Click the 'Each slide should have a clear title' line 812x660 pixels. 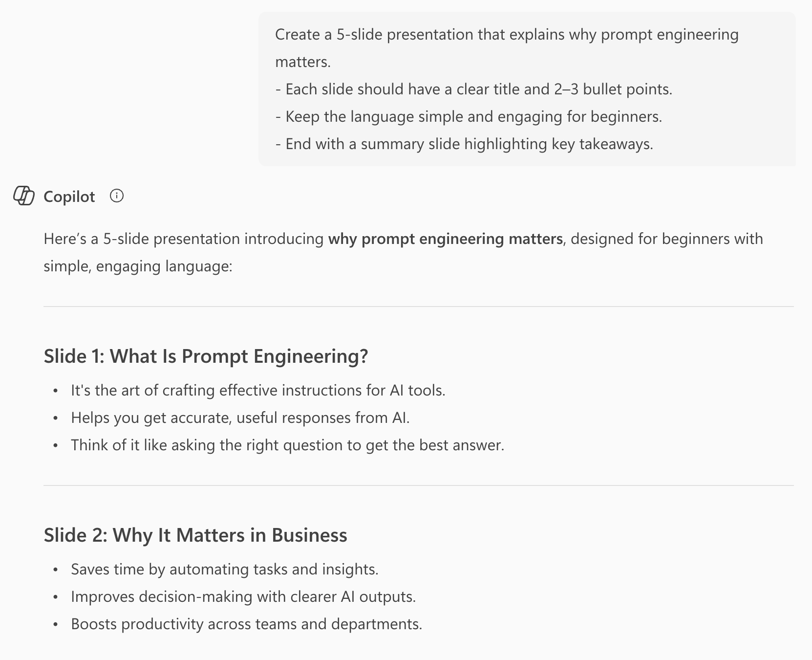click(x=473, y=89)
